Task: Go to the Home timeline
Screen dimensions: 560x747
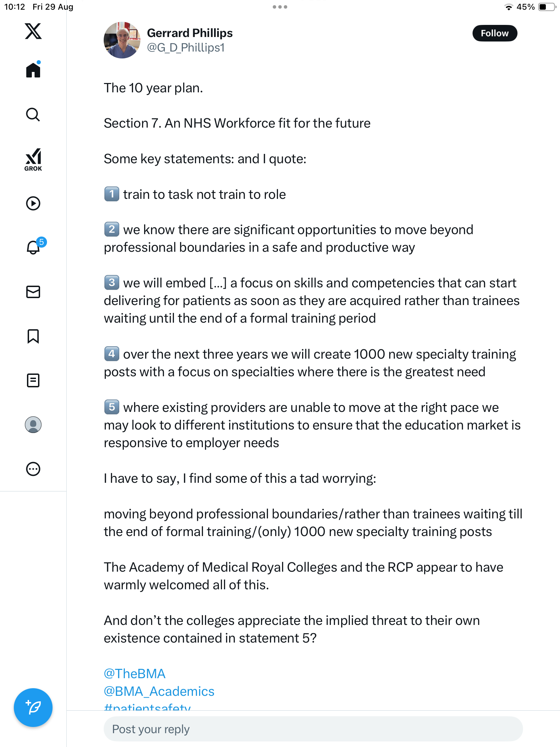Action: tap(33, 70)
